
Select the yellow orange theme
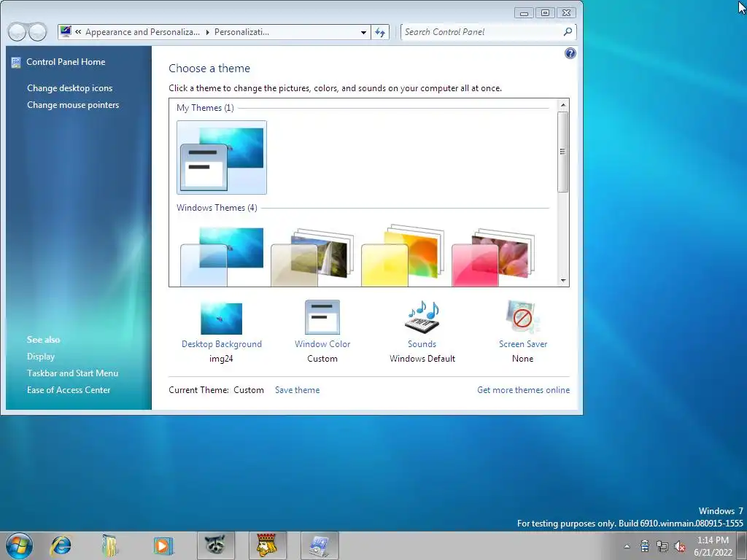[x=403, y=256]
